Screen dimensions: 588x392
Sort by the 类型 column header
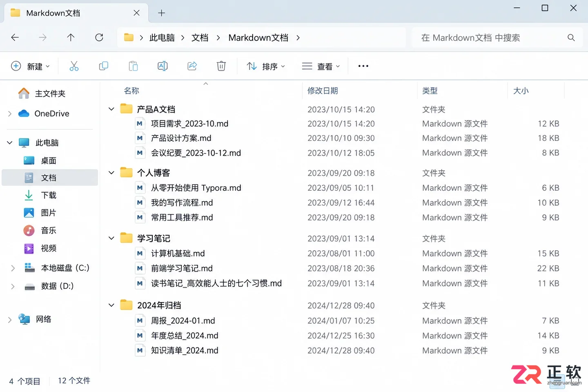(x=430, y=91)
